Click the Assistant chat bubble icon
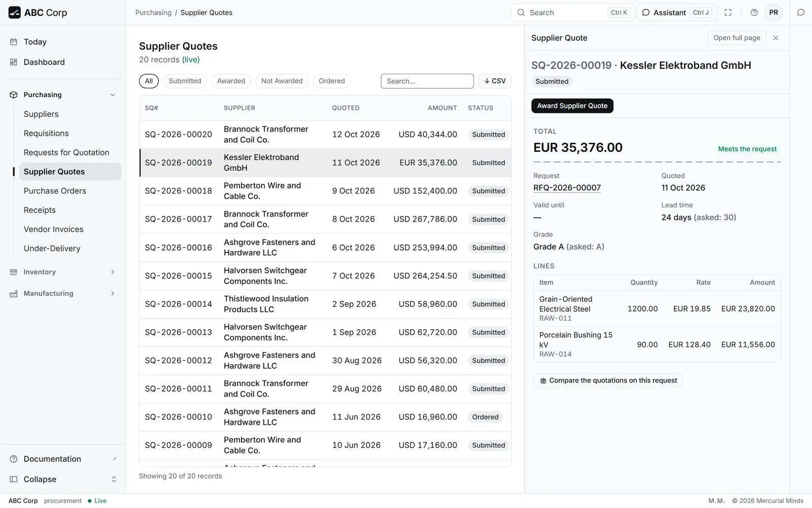This screenshot has width=812, height=508. point(646,13)
